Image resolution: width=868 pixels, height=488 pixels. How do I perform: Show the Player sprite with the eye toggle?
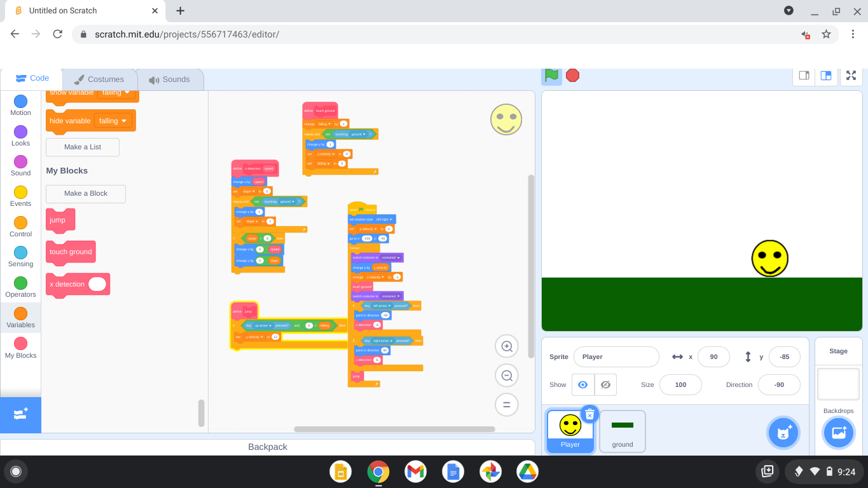tap(582, 384)
